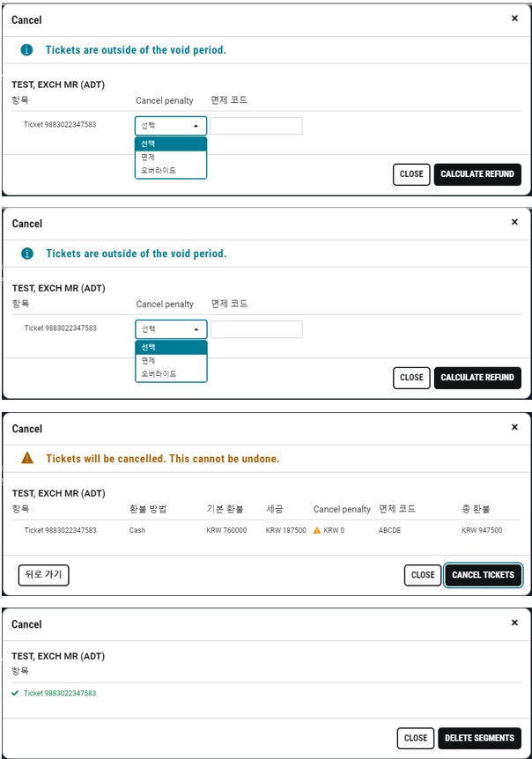Go back with the 뒤로 가기 button
Viewport: 532px width, 759px height.
click(43, 575)
